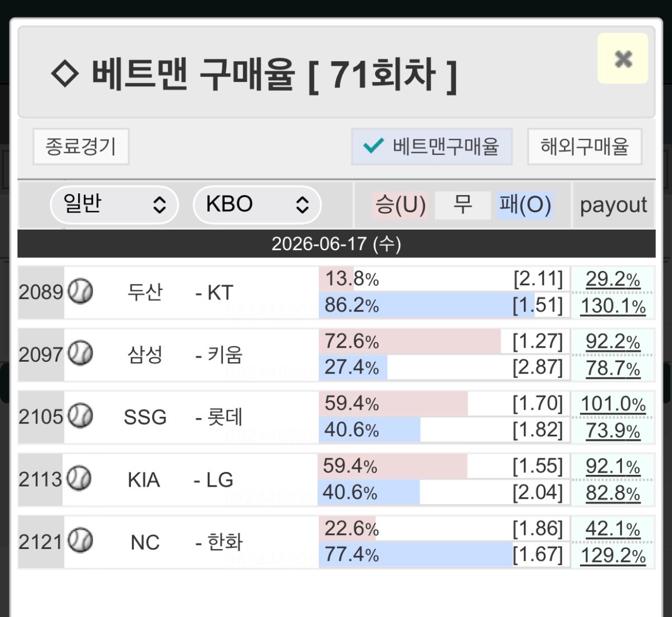Click the payout column header

(x=613, y=205)
